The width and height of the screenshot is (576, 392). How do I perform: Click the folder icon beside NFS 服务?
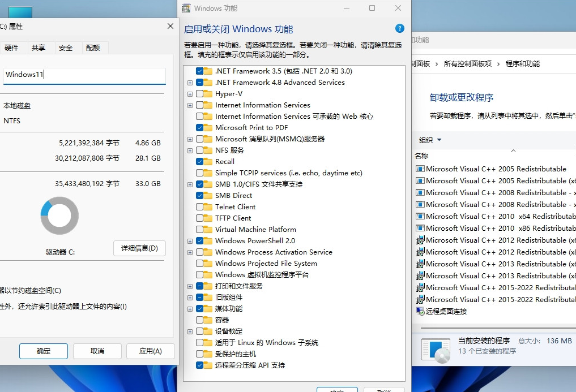coord(208,150)
